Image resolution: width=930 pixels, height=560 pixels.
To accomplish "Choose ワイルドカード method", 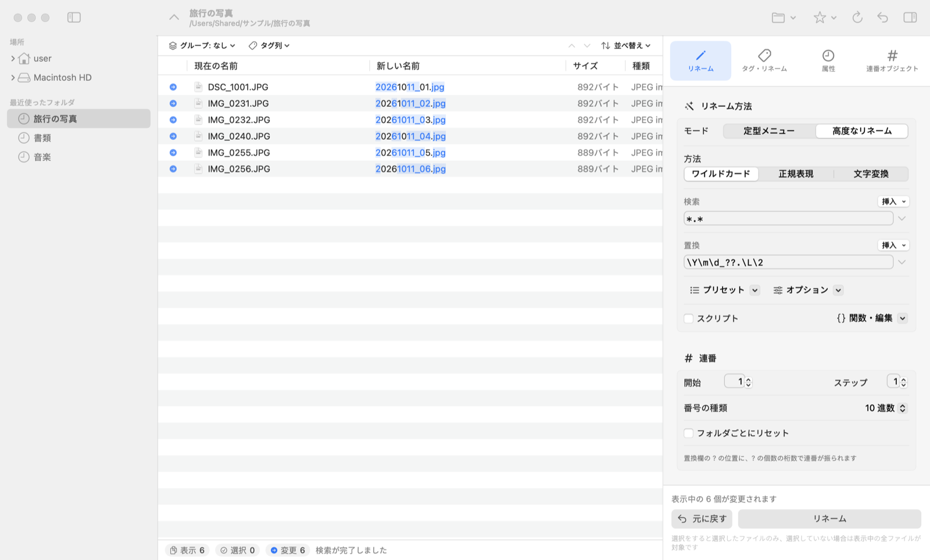I will click(721, 174).
